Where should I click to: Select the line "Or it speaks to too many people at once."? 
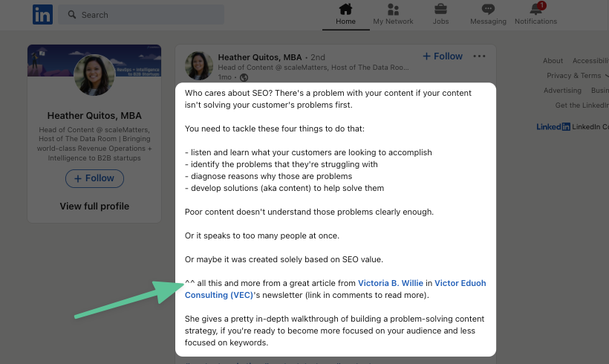click(262, 235)
